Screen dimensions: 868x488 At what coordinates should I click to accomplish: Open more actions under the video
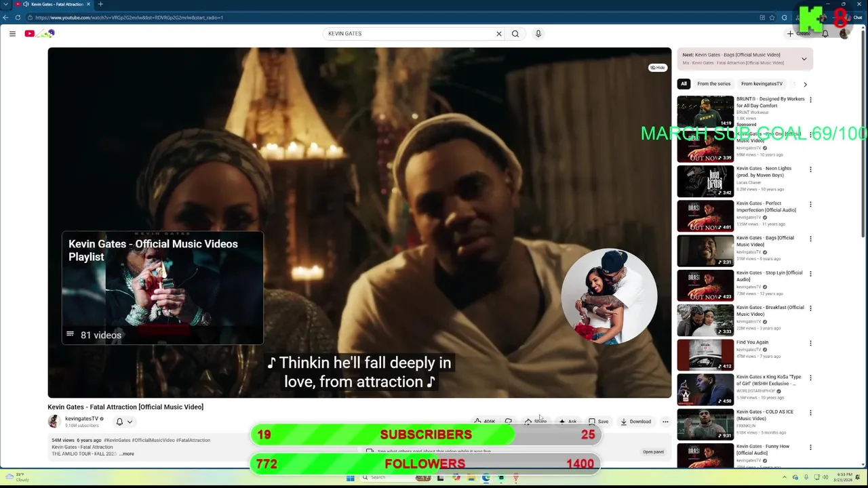click(x=665, y=422)
